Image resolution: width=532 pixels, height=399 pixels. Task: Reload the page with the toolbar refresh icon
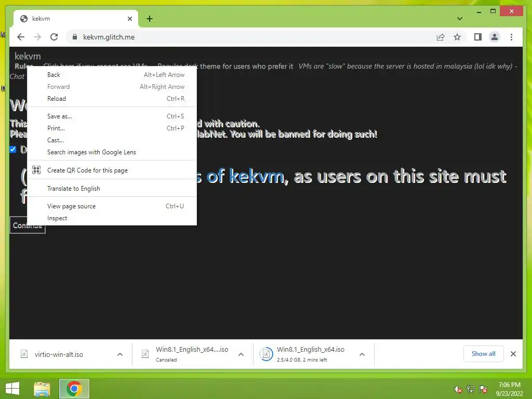[x=54, y=37]
